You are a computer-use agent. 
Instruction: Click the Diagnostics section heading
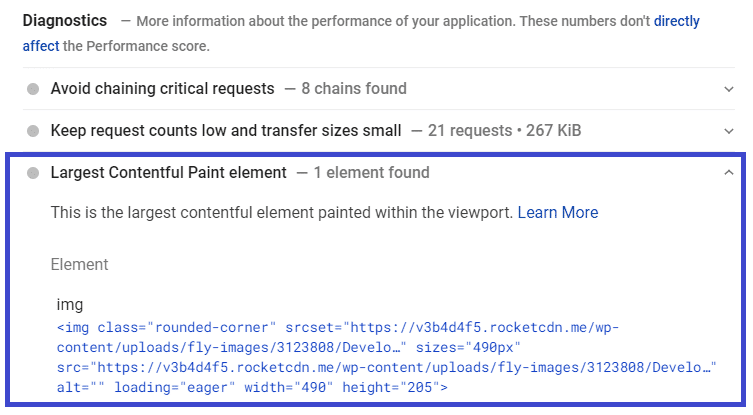pos(64,21)
